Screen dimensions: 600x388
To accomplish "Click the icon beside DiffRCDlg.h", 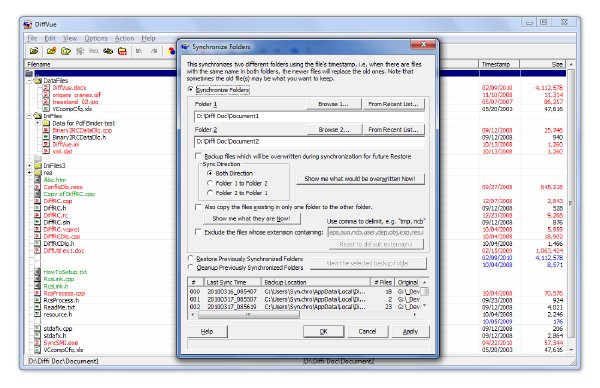I will [x=38, y=243].
